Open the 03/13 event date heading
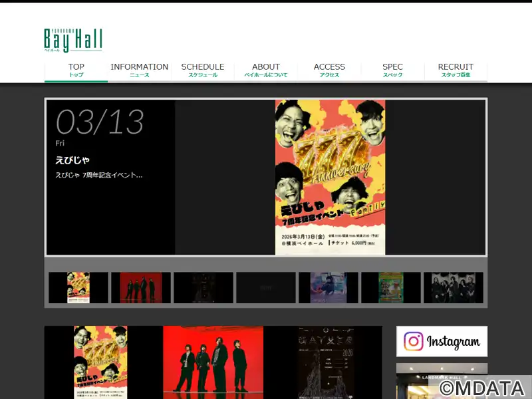 [100, 122]
